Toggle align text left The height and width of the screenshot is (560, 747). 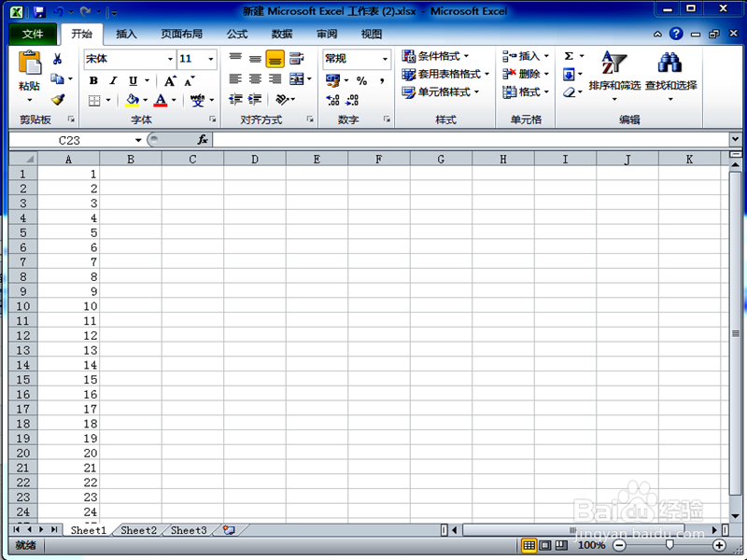point(235,78)
